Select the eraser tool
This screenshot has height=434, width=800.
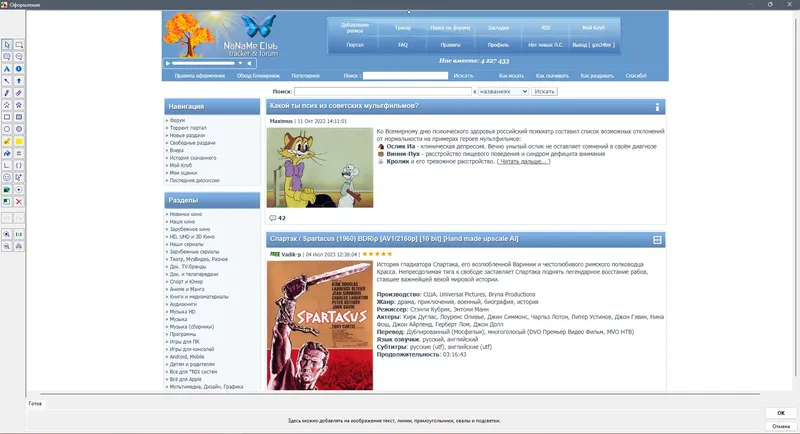(x=19, y=93)
